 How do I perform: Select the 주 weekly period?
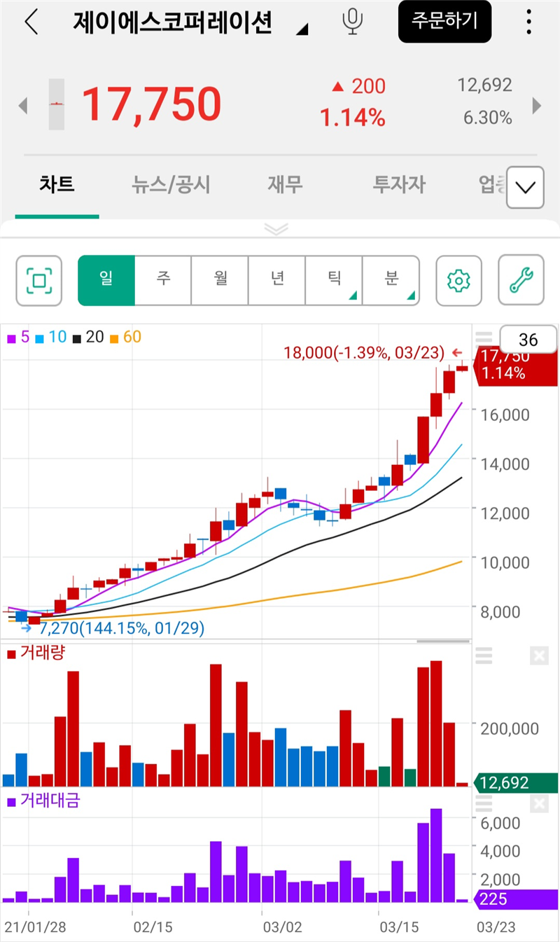click(x=163, y=280)
